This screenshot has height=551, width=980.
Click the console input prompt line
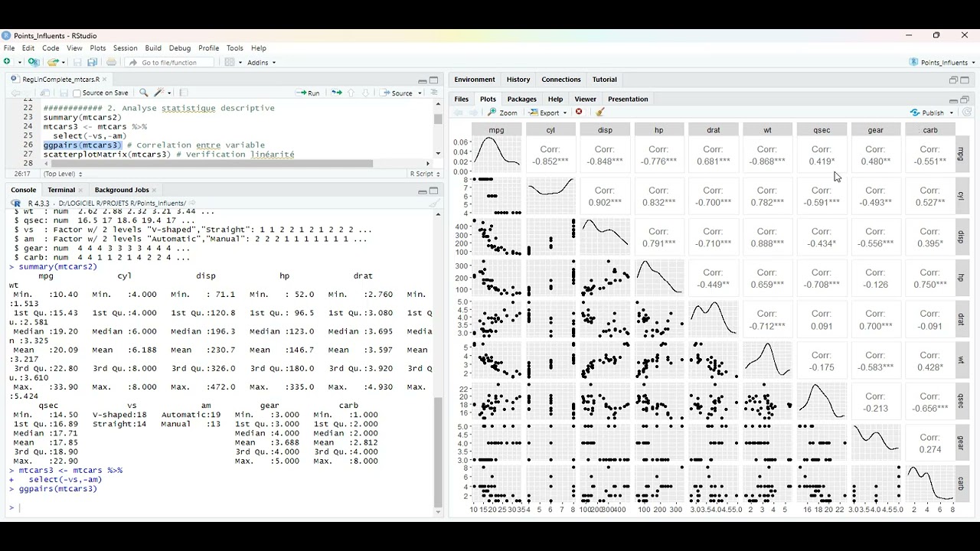[222, 507]
